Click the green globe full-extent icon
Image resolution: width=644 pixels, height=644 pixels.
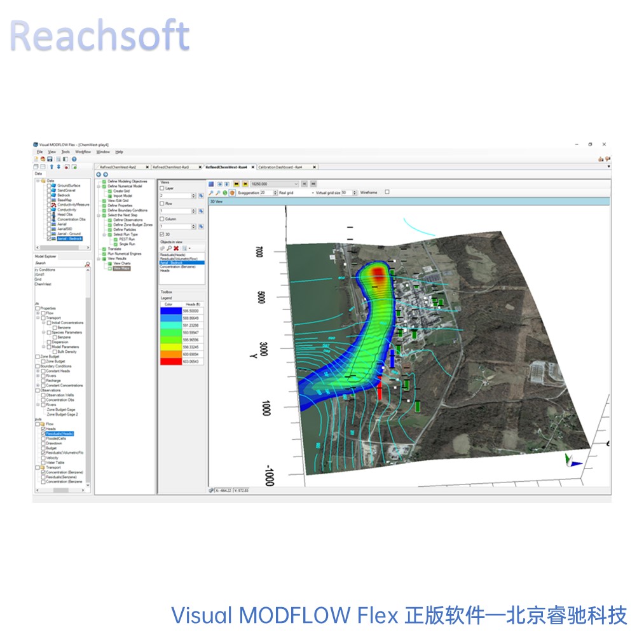pyautogui.click(x=225, y=193)
